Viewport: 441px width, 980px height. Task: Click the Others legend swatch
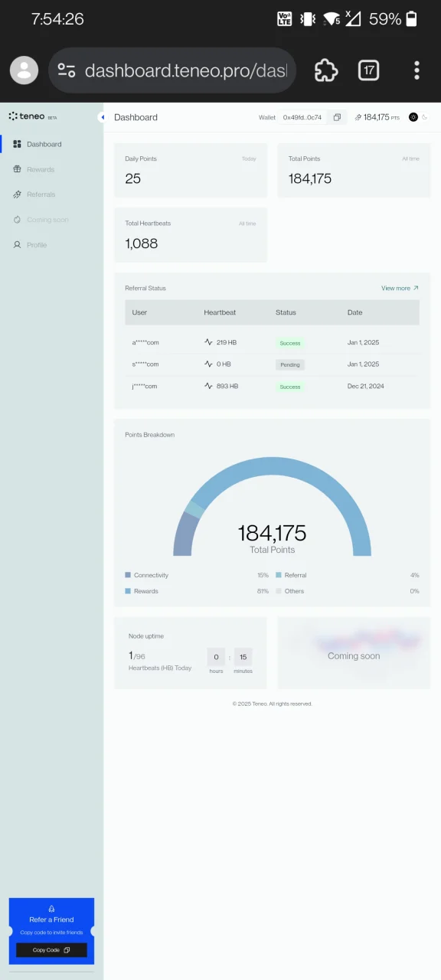(279, 591)
